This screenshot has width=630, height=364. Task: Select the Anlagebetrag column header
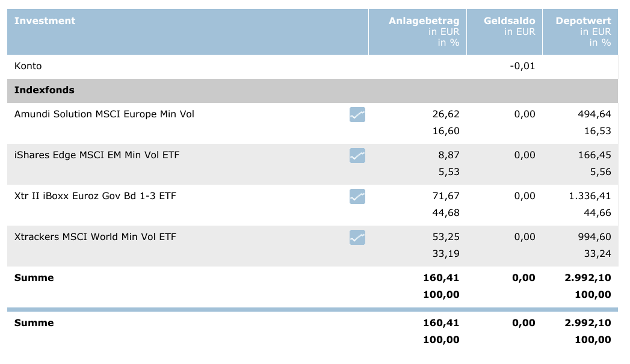click(x=424, y=21)
